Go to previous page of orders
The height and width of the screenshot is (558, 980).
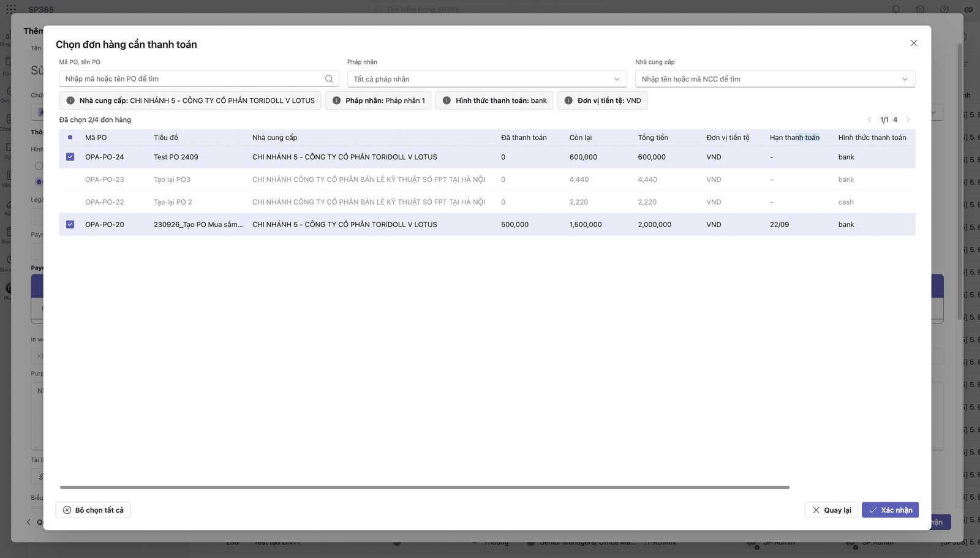pyautogui.click(x=869, y=119)
